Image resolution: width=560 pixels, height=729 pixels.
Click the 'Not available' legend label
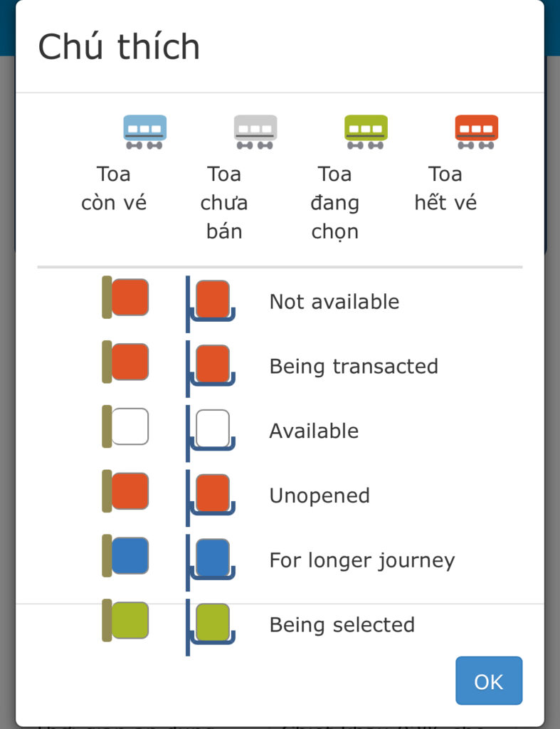[x=334, y=302]
